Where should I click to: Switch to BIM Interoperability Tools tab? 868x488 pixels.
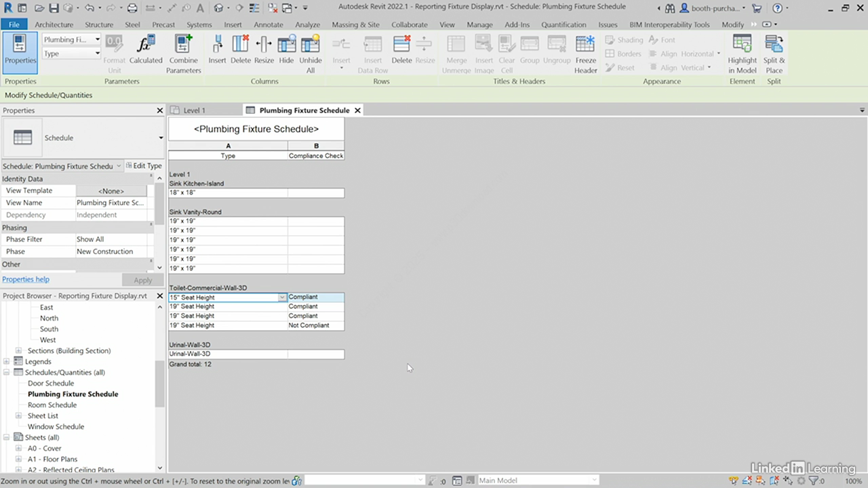[x=669, y=24]
